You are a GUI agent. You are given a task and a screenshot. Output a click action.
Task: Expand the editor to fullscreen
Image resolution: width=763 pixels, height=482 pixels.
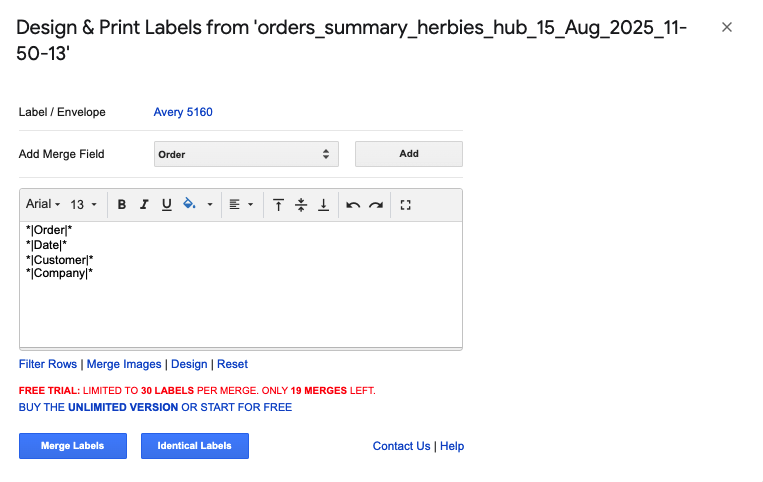pyautogui.click(x=405, y=205)
